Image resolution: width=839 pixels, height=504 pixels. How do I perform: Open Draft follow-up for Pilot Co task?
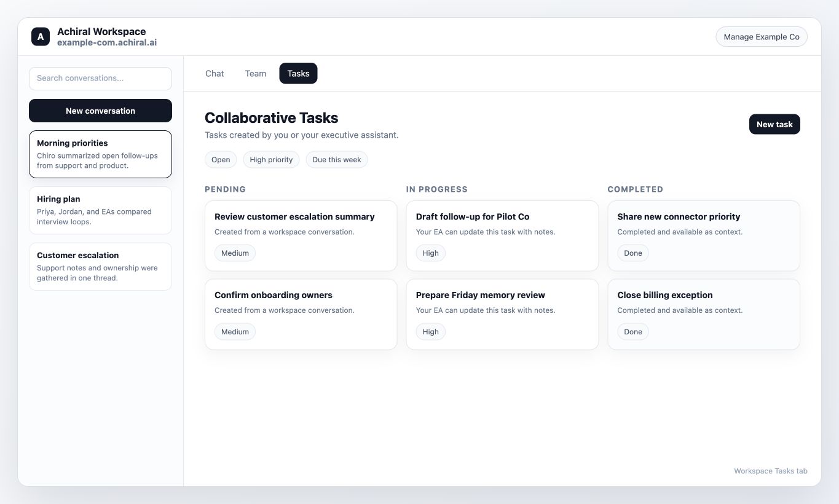click(502, 236)
